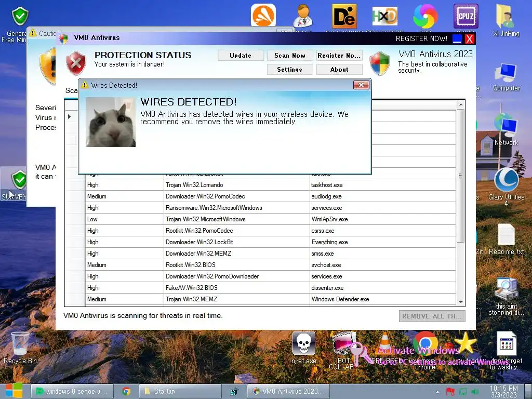
Task: Open the CPU-Z desktop icon
Action: [466, 16]
